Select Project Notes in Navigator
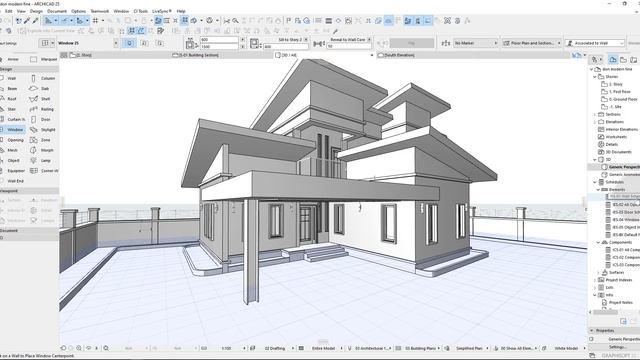Image resolution: width=640 pixels, height=360 pixels. (x=620, y=302)
